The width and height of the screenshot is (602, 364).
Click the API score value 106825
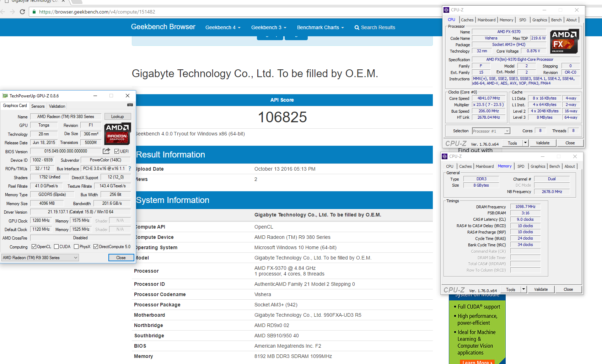[x=282, y=117]
